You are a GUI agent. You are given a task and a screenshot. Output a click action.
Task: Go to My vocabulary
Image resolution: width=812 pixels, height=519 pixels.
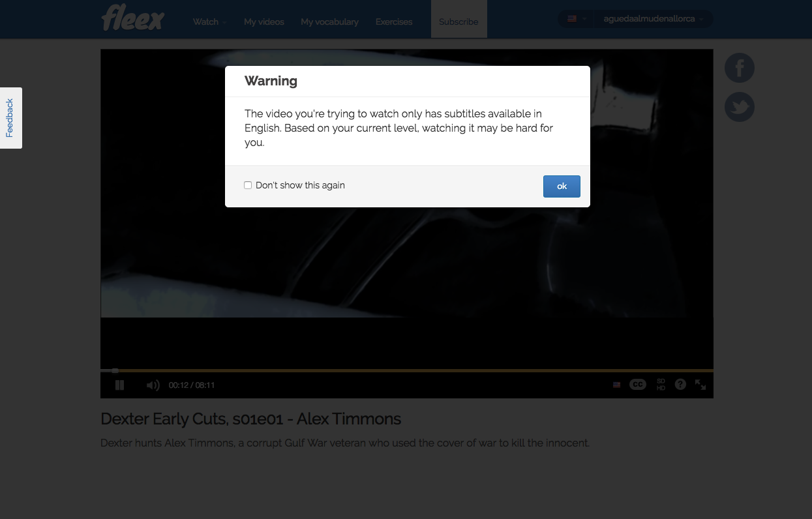click(x=329, y=22)
